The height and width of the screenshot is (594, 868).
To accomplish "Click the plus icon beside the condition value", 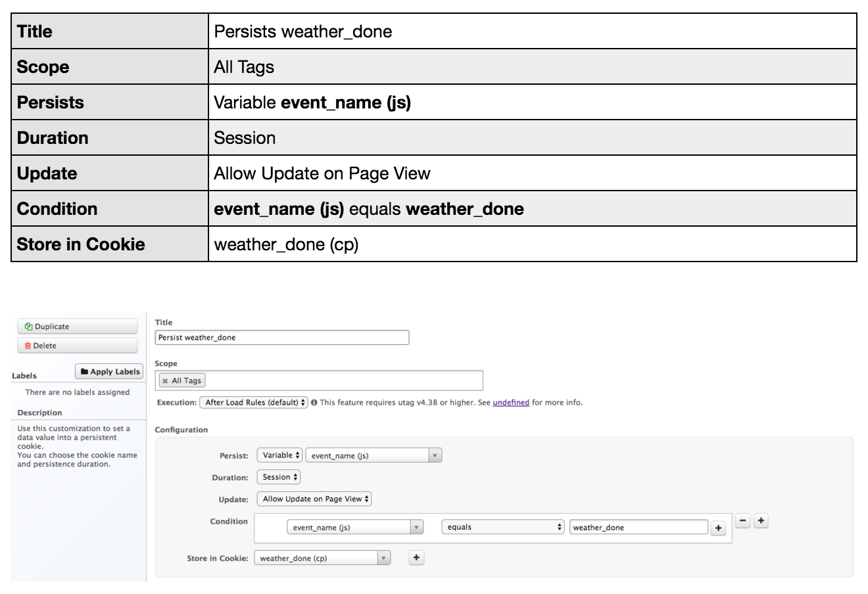I will (718, 528).
